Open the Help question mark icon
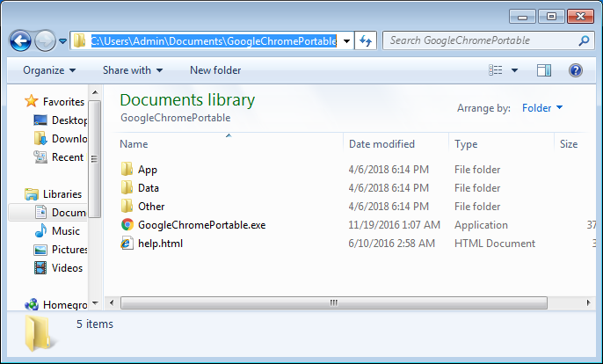 pos(576,70)
